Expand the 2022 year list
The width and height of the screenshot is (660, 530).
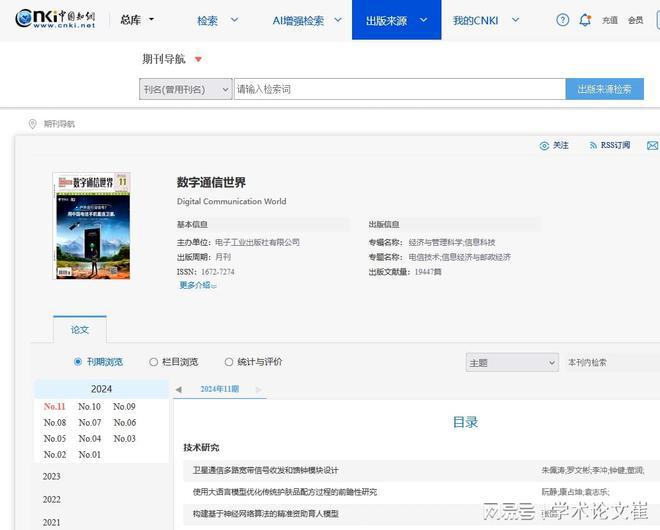click(x=51, y=500)
